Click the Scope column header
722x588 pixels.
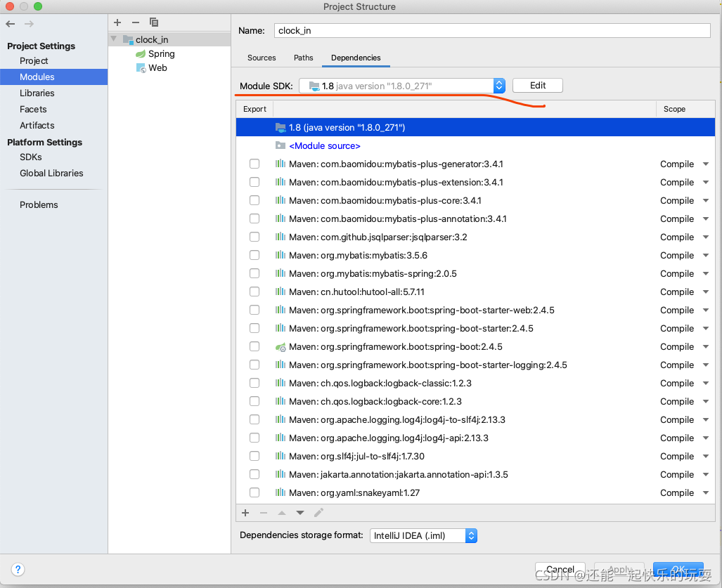click(675, 109)
